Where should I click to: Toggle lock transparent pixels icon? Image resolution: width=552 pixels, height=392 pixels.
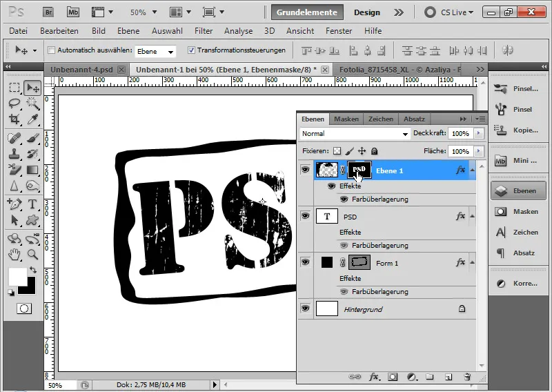click(x=337, y=151)
